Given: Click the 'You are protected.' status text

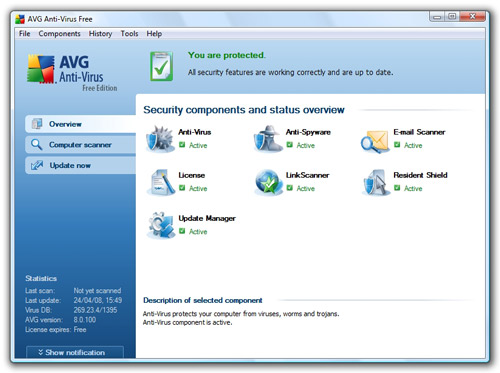Looking at the screenshot, I should pyautogui.click(x=227, y=55).
